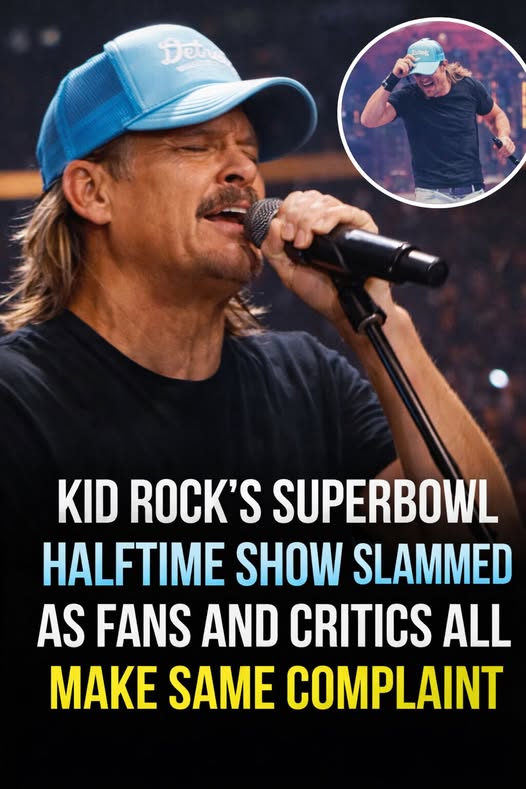The width and height of the screenshot is (526, 789).
Task: Tap the black wristband in inset photo
Action: coord(389,82)
